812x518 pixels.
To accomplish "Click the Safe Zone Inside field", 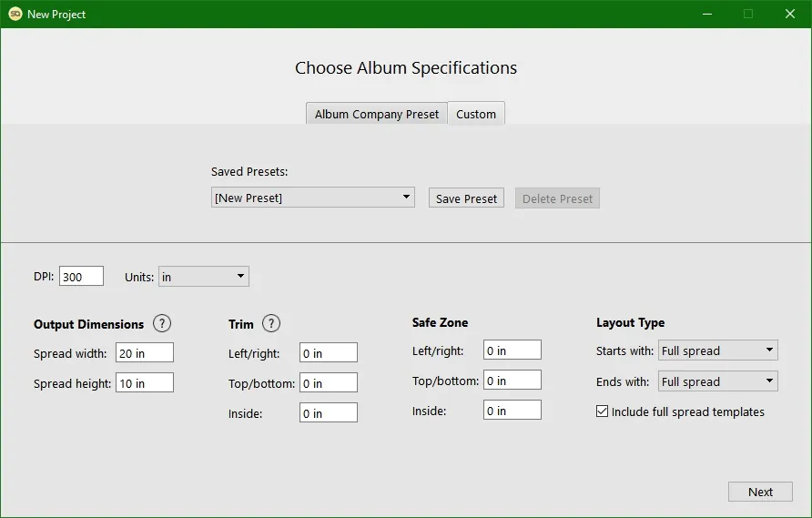I will (x=513, y=411).
